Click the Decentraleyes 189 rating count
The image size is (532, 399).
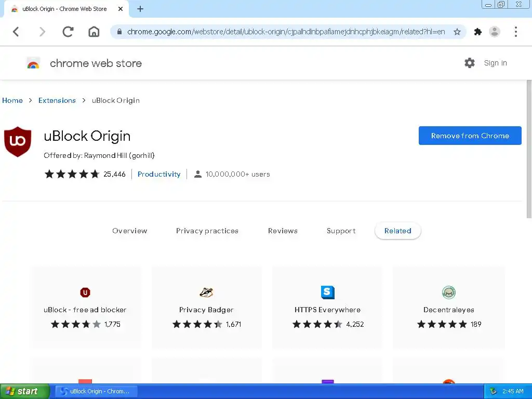pyautogui.click(x=476, y=324)
